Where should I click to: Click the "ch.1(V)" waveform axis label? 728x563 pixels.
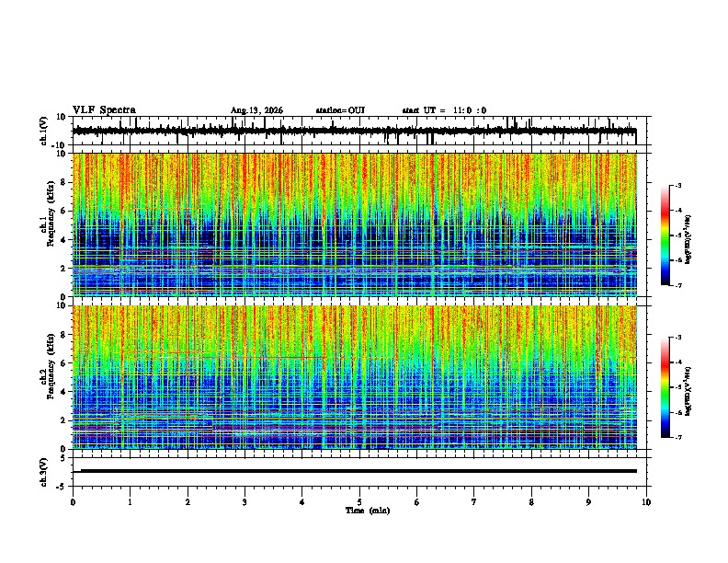[44, 131]
